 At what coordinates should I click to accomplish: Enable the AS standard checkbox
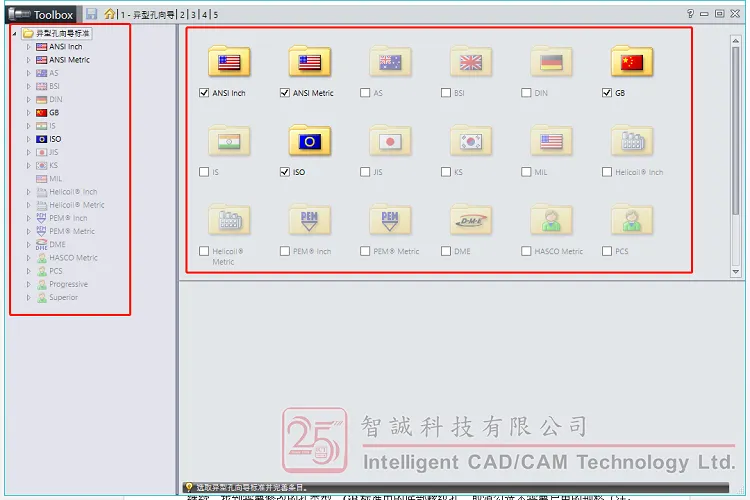(x=365, y=93)
